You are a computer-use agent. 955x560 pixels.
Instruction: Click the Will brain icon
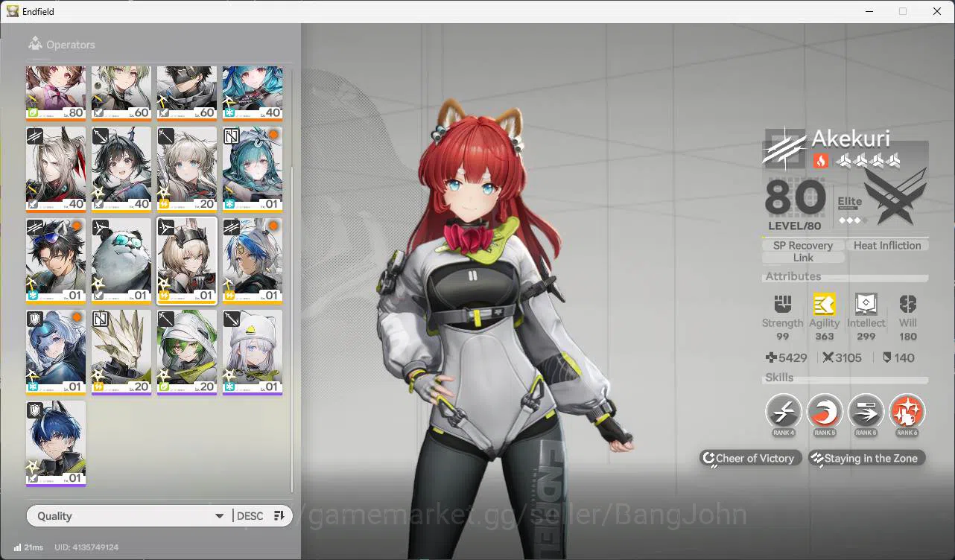tap(907, 304)
